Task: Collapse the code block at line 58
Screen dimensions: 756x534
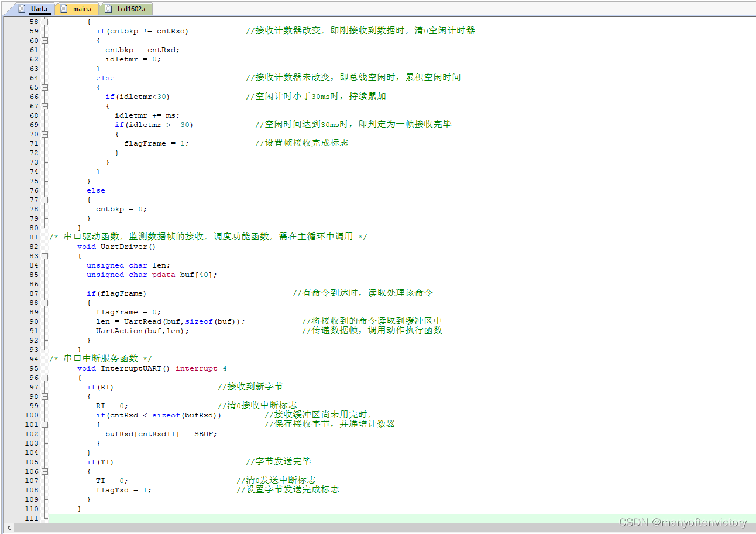Action: tap(45, 22)
